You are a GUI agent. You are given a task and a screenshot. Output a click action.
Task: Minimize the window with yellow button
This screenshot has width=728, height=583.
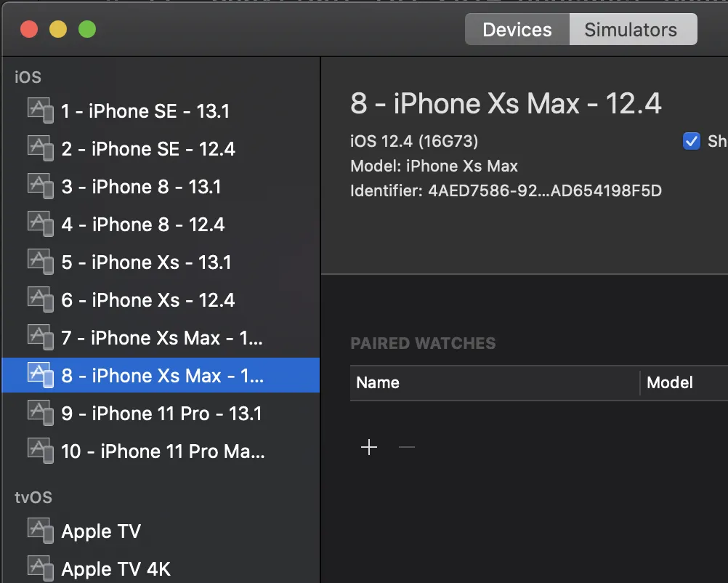click(x=58, y=29)
